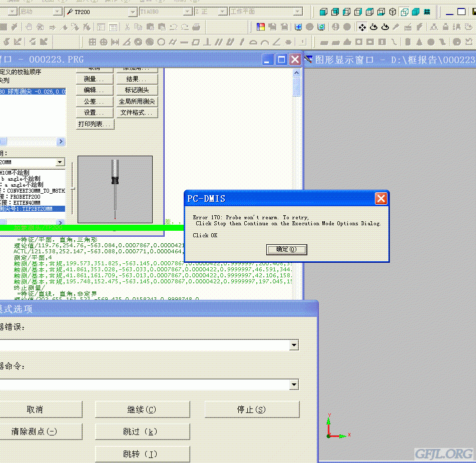Activate the translate mode four-arrow icon
The height and width of the screenshot is (463, 476).
pos(362,27)
